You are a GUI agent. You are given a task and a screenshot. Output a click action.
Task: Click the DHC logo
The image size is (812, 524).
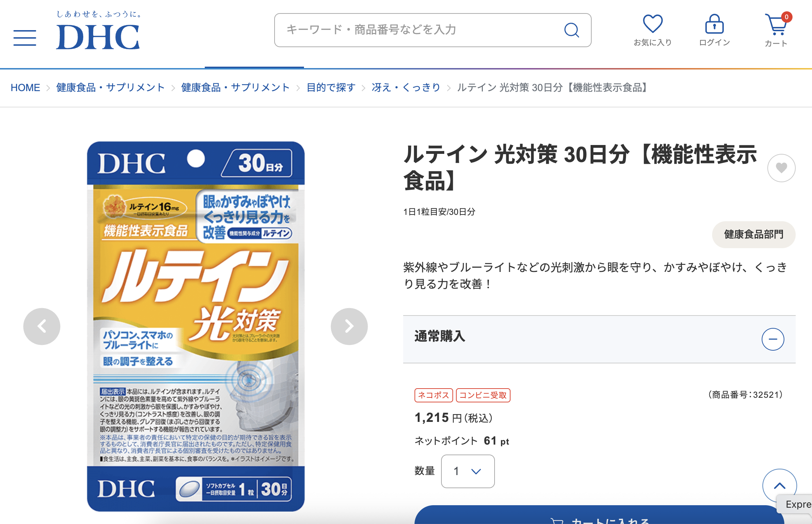coord(98,37)
